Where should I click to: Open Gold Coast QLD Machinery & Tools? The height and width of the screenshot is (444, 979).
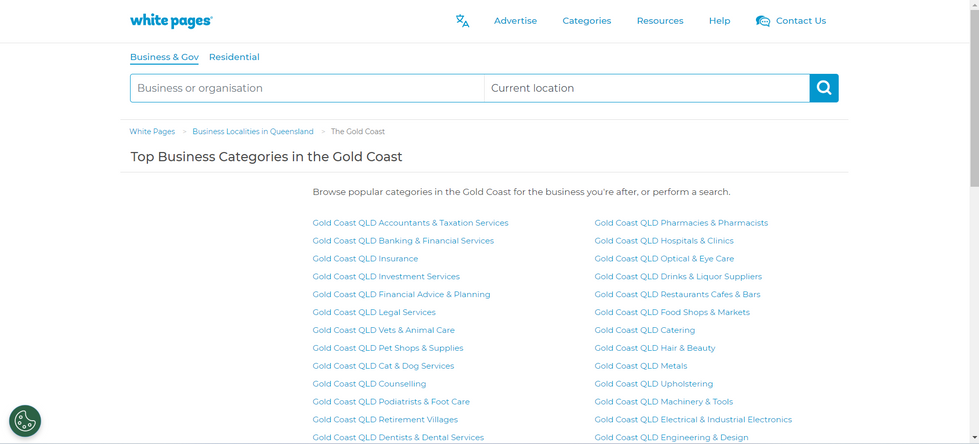click(x=664, y=402)
